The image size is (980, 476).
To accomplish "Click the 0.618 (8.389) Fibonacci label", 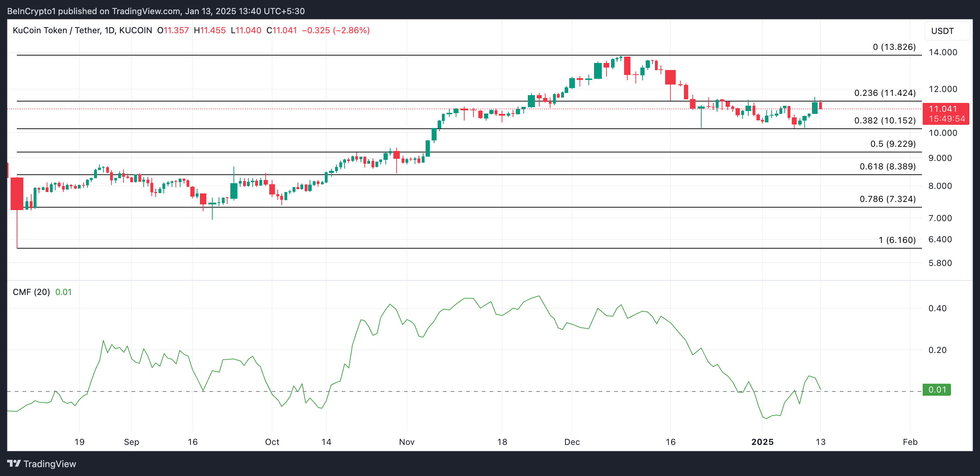I will [x=887, y=166].
